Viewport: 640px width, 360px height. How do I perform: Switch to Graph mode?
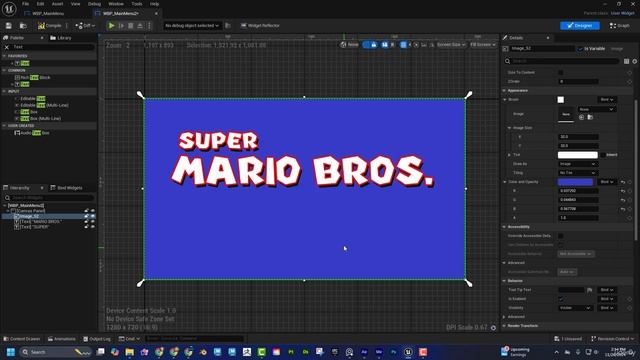pyautogui.click(x=619, y=26)
